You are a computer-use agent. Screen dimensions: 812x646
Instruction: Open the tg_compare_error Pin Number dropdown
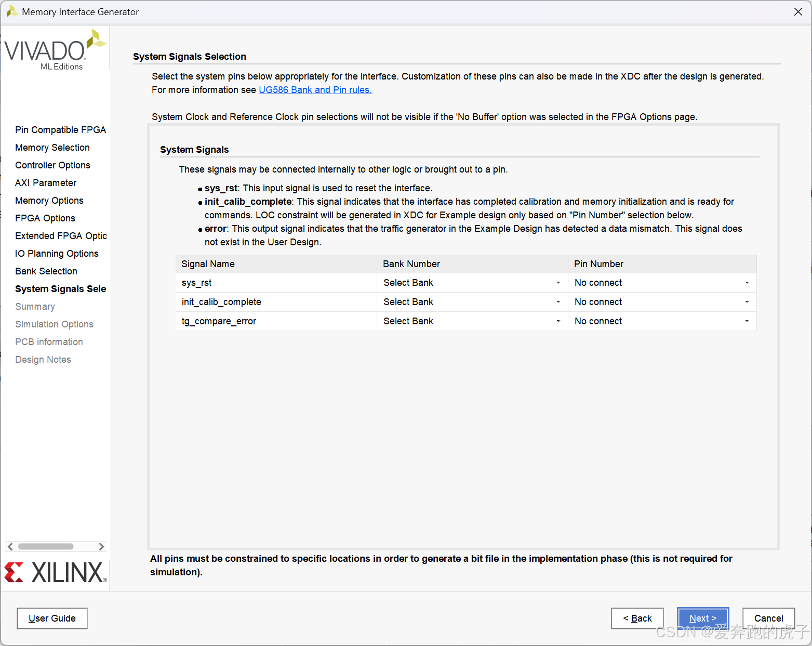point(662,321)
